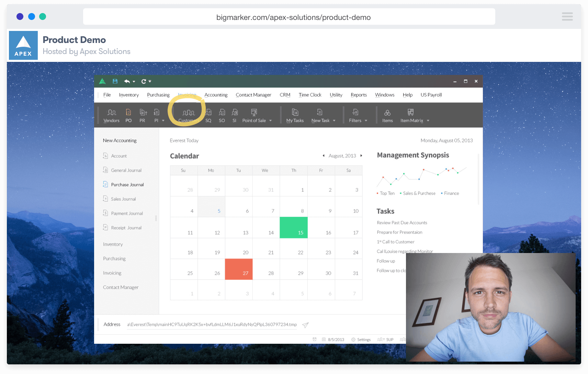This screenshot has width=588, height=374.
Task: Expand the New Task dropdown arrow
Action: (334, 121)
